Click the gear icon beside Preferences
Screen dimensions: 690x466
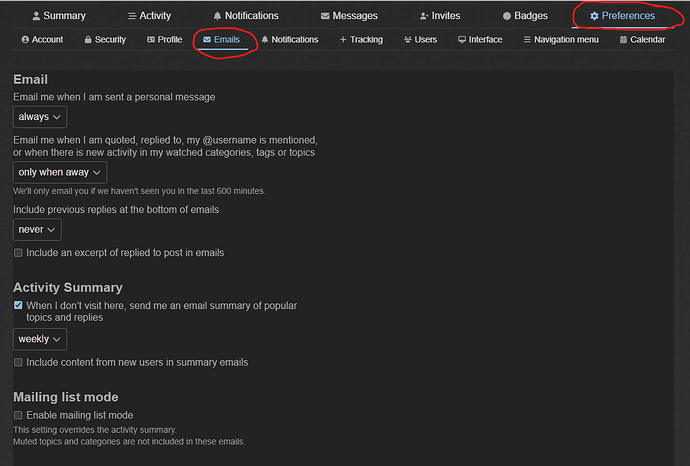[594, 16]
